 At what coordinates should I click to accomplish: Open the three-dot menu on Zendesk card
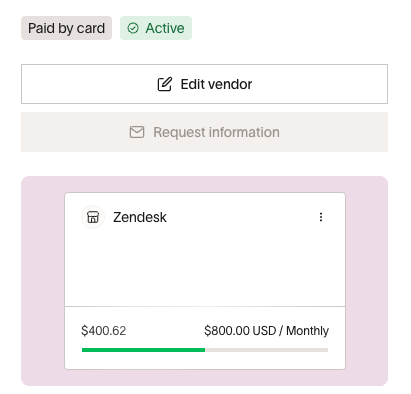(x=321, y=217)
